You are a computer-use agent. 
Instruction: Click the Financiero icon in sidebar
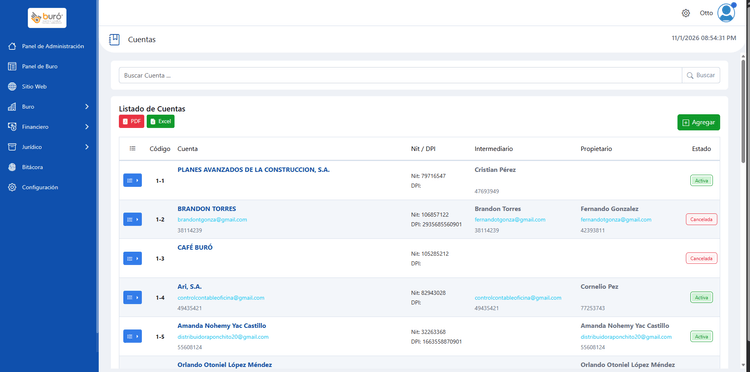(x=12, y=127)
